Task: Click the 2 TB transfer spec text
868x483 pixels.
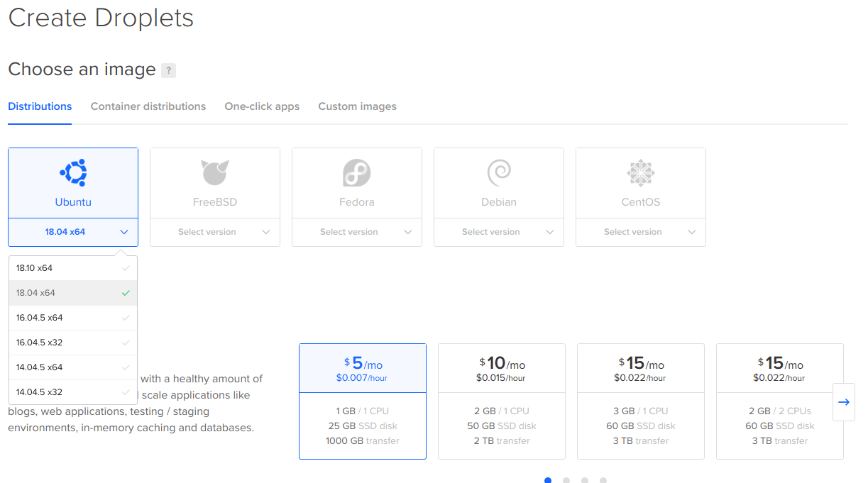Action: pos(502,441)
